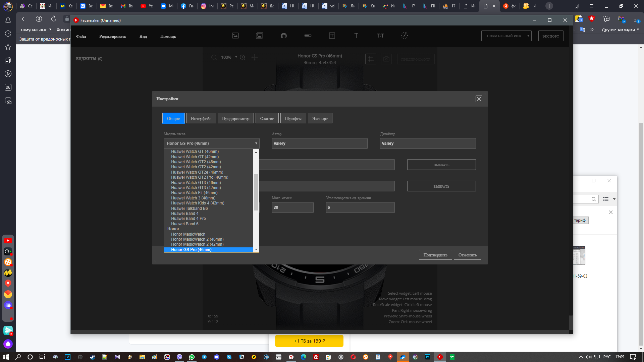Viewport: 644px width, 362px height.
Task: Click WhatsApp icon in taskbar
Action: 192,357
